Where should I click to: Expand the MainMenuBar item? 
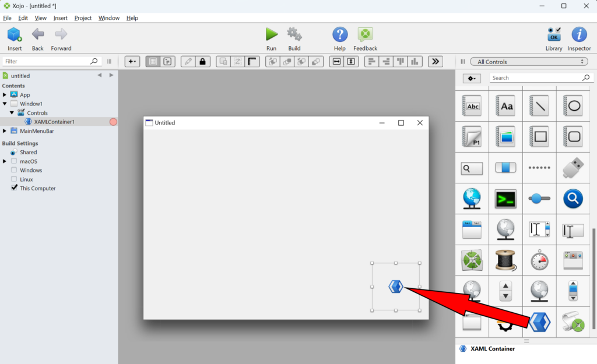point(5,130)
